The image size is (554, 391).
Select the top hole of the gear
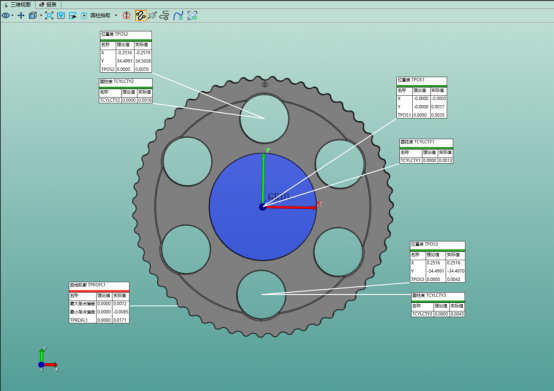264,119
